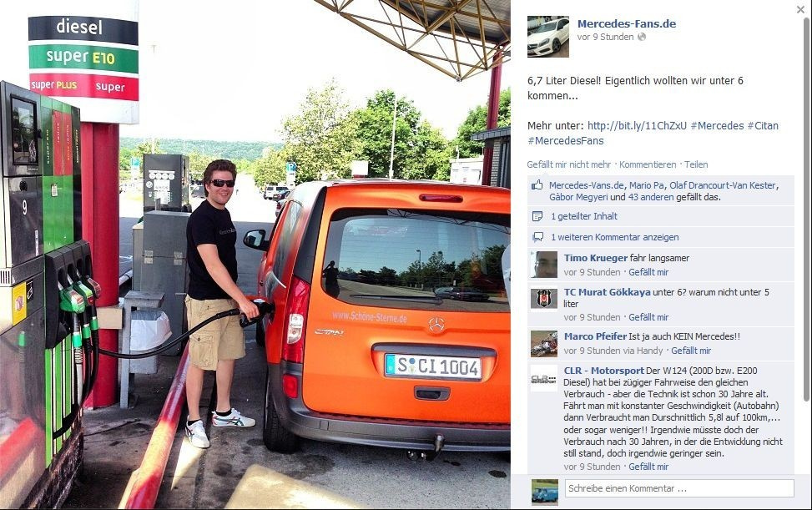Viewport: 812px width, 510px height.
Task: Unlike the post via Gefällt mir nicht mehr
Action: pos(568,164)
